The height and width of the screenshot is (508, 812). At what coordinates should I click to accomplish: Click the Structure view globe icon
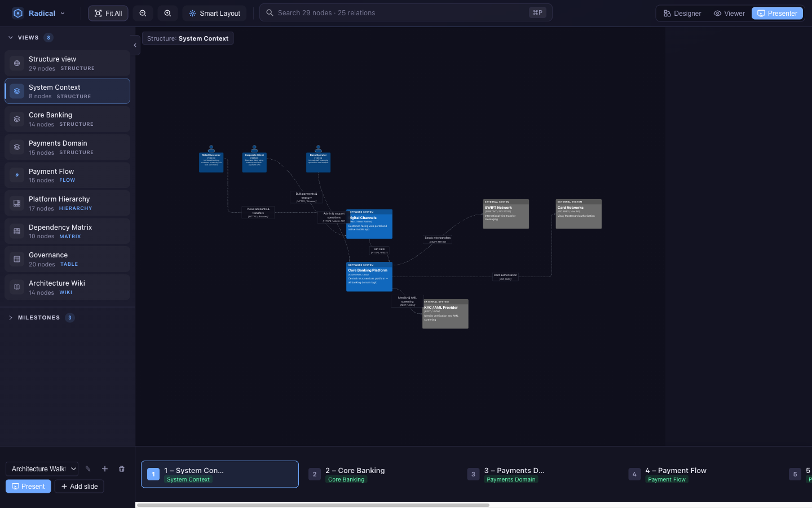[x=17, y=63]
